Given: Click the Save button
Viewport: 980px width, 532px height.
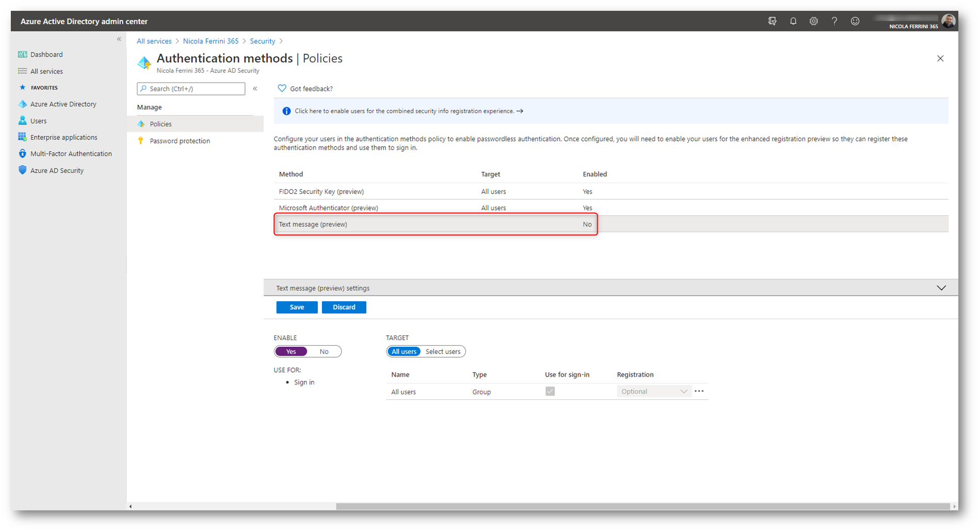Looking at the screenshot, I should 297,307.
